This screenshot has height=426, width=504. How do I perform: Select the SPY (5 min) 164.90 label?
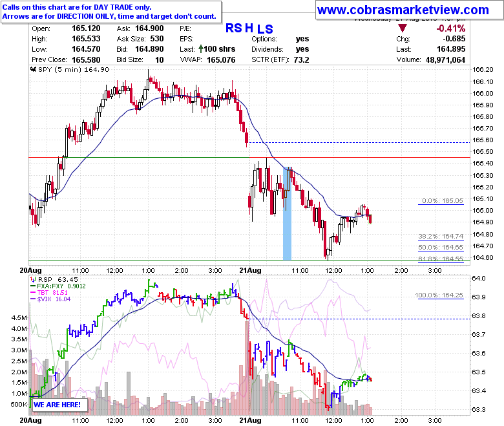[74, 69]
